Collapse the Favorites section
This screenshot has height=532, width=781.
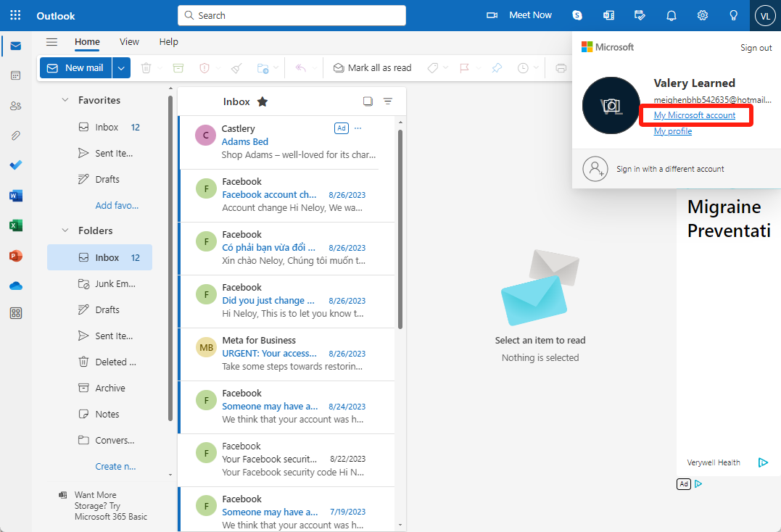pos(65,100)
